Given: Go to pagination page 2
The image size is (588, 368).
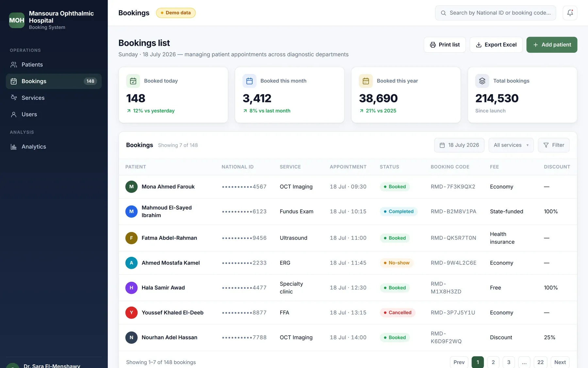Looking at the screenshot, I should point(493,362).
